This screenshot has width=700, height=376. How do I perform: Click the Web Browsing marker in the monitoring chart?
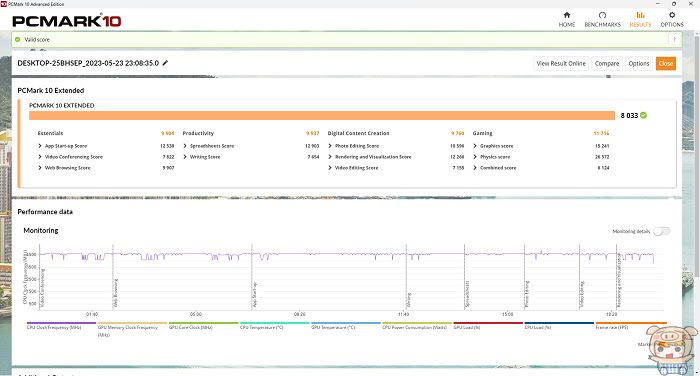point(116,293)
